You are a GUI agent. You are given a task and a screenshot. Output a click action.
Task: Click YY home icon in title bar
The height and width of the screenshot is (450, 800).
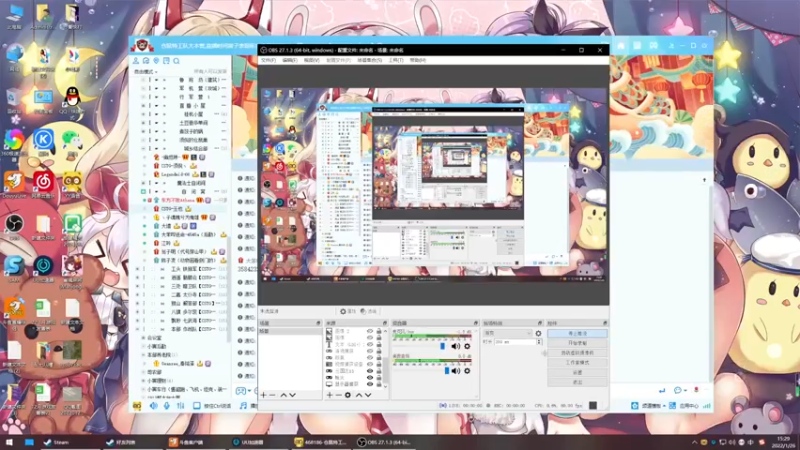(x=621, y=45)
